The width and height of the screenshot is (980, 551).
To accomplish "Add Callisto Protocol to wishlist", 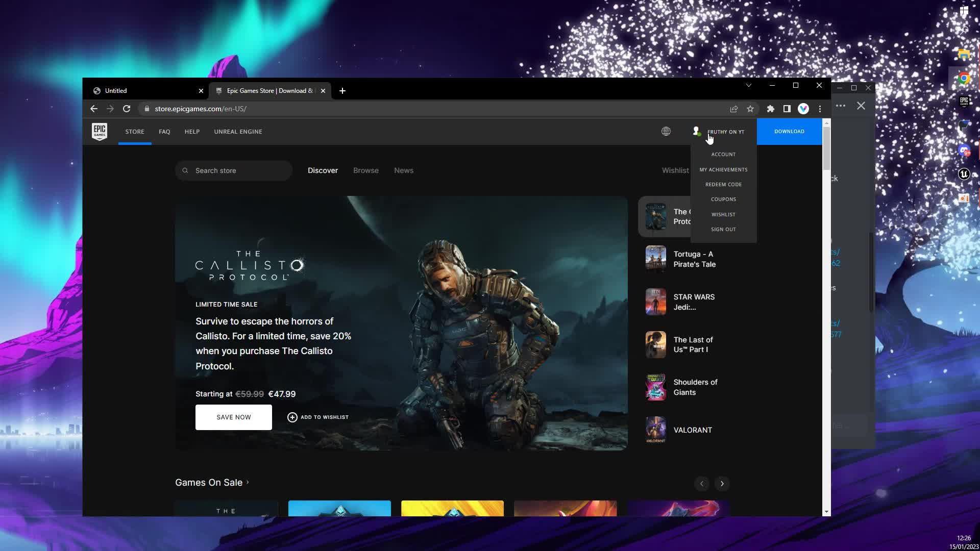I will (x=318, y=417).
